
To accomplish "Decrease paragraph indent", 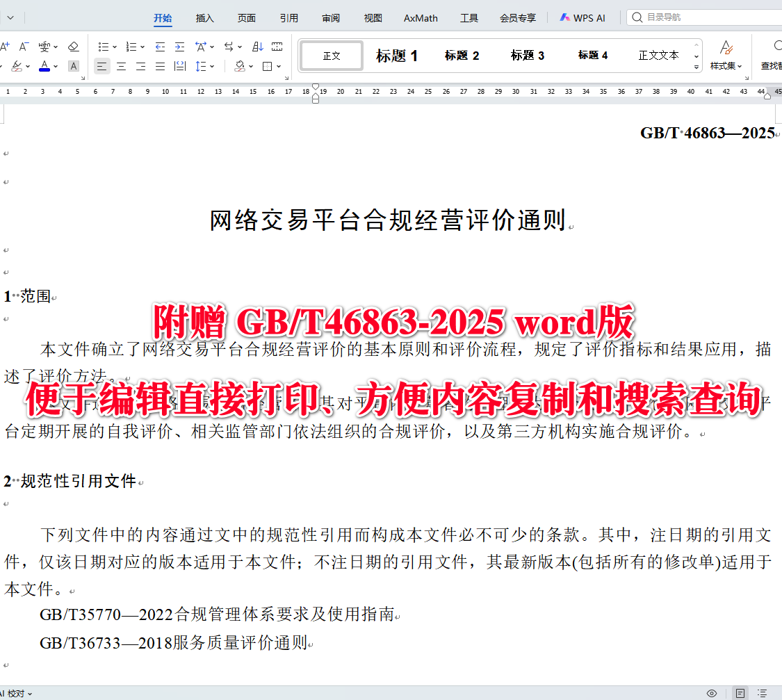I will (160, 47).
